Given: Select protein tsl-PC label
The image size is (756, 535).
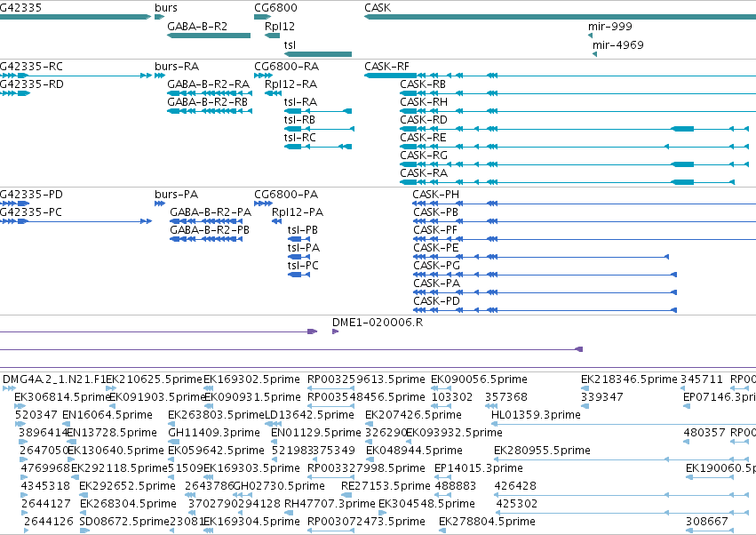Looking at the screenshot, I should [303, 266].
